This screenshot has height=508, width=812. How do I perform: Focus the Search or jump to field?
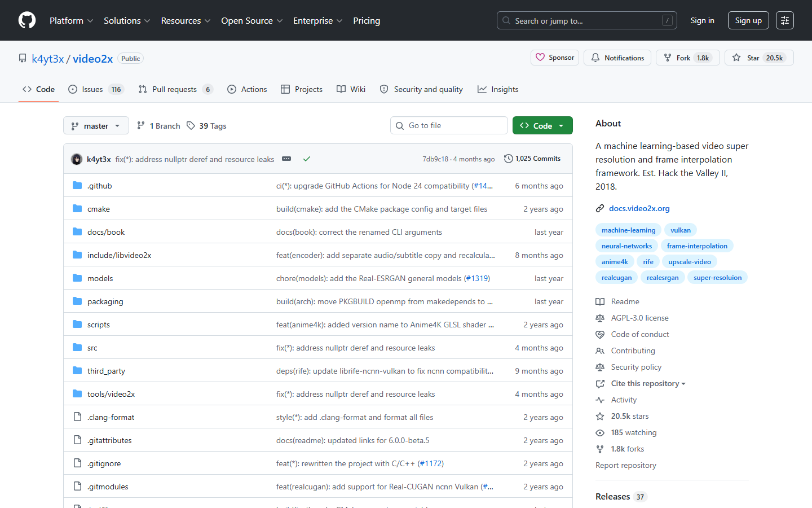coord(586,20)
